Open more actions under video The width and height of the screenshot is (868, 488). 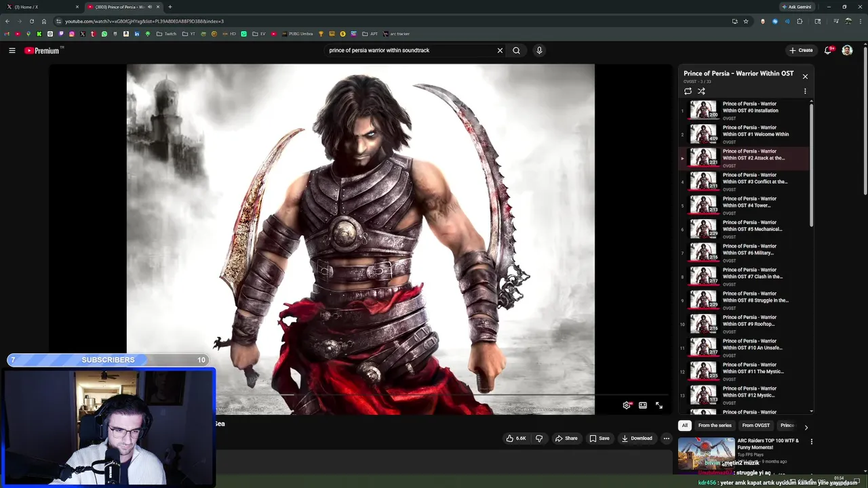666,439
